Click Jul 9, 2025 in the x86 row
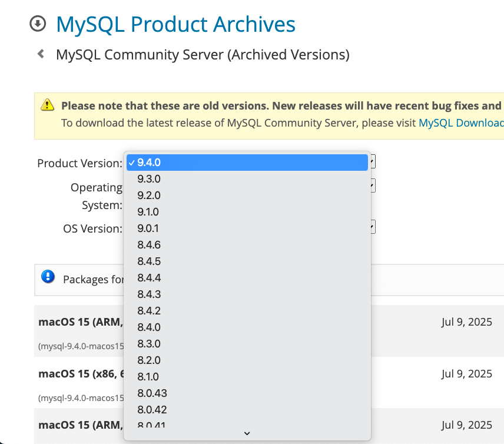The image size is (504, 444). click(x=467, y=373)
